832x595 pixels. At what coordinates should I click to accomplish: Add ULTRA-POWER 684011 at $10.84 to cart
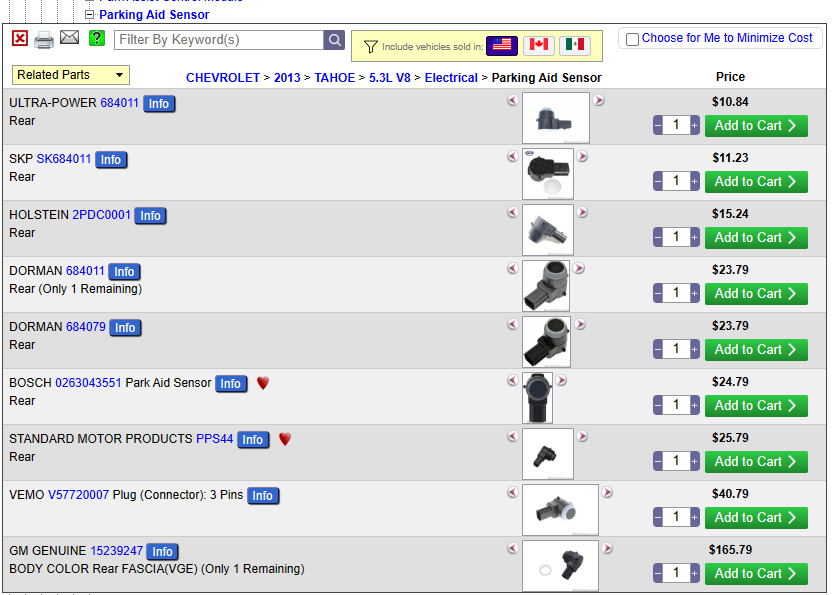pyautogui.click(x=756, y=126)
